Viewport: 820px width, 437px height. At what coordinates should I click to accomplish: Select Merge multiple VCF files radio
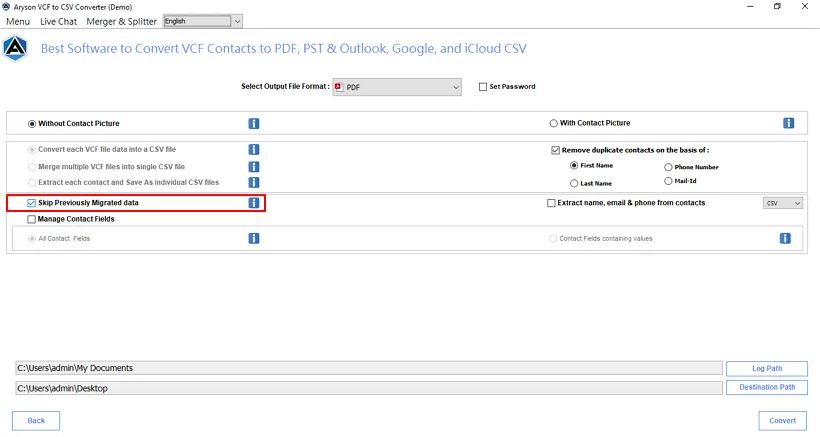click(32, 167)
